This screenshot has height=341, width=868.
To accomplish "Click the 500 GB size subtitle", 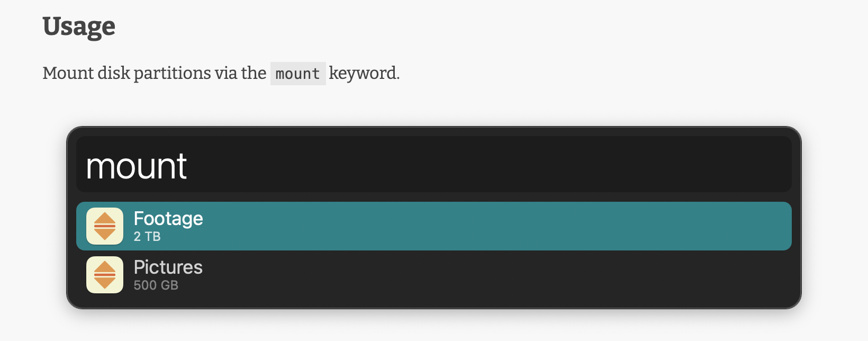I will click(156, 285).
